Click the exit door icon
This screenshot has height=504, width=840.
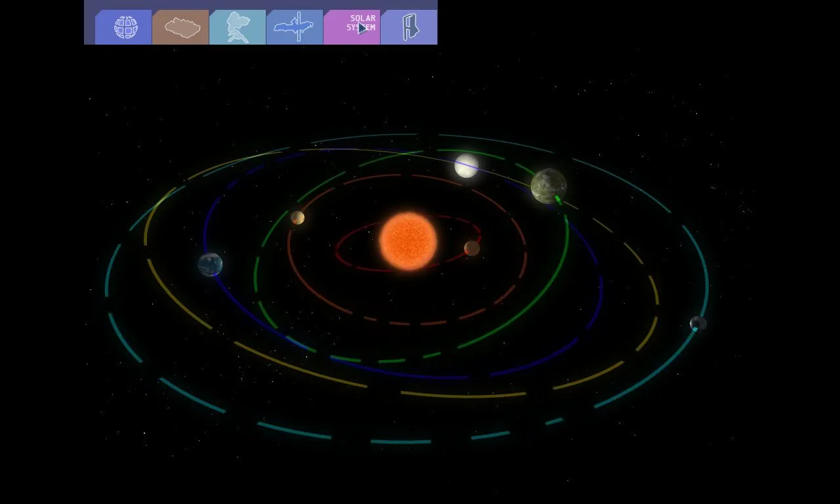point(409,28)
